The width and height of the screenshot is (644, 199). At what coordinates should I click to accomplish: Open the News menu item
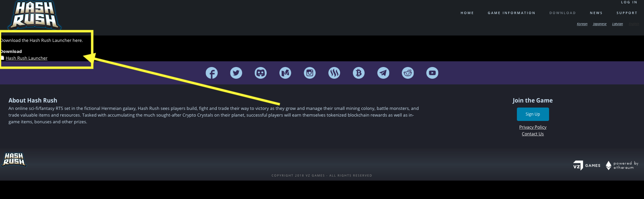click(x=596, y=13)
